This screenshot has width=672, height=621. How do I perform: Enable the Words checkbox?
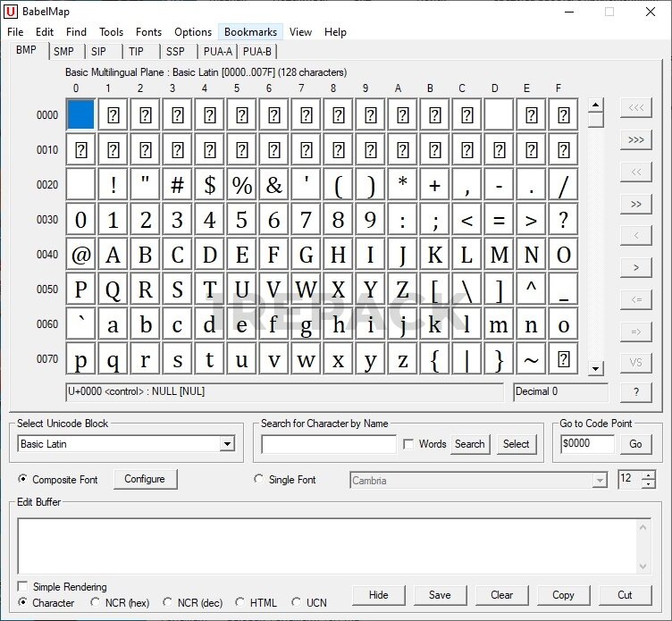(408, 444)
